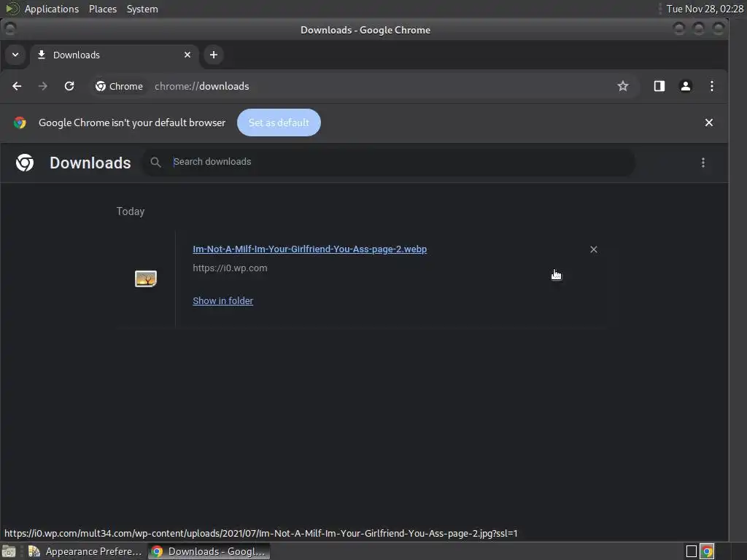Click the show desktop icon in taskbar

(x=9, y=551)
